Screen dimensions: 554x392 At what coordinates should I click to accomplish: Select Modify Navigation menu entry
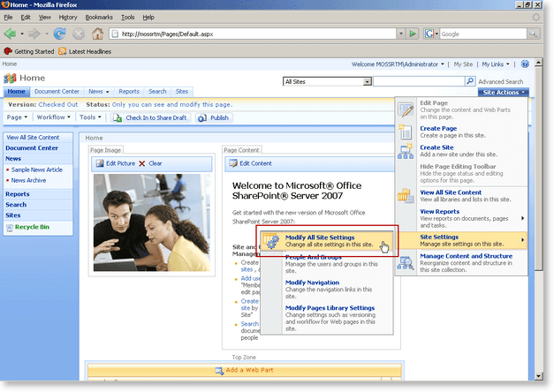[x=312, y=283]
